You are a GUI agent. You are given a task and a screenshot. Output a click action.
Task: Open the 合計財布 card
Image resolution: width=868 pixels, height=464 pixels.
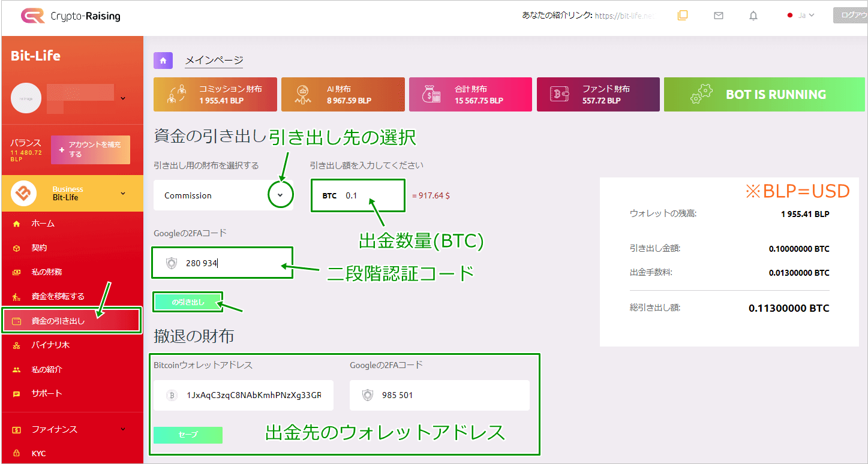(x=471, y=95)
